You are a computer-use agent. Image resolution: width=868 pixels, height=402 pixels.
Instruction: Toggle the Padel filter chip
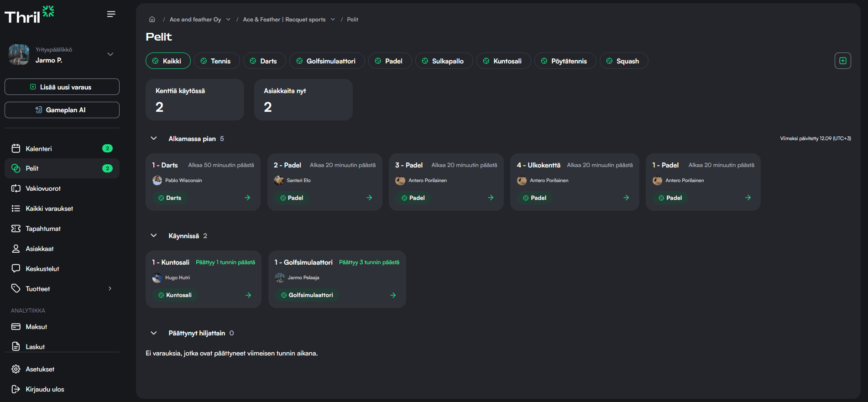pos(389,61)
